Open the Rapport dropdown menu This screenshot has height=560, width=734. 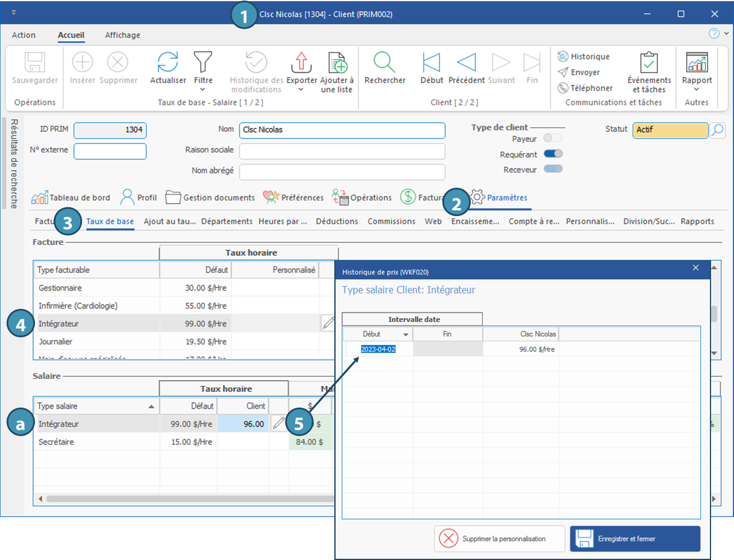click(x=697, y=89)
